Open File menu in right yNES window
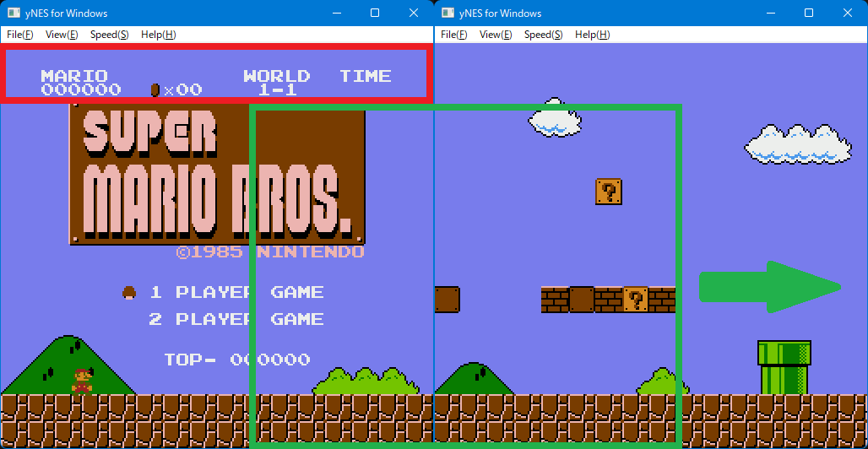868x449 pixels. [x=454, y=35]
